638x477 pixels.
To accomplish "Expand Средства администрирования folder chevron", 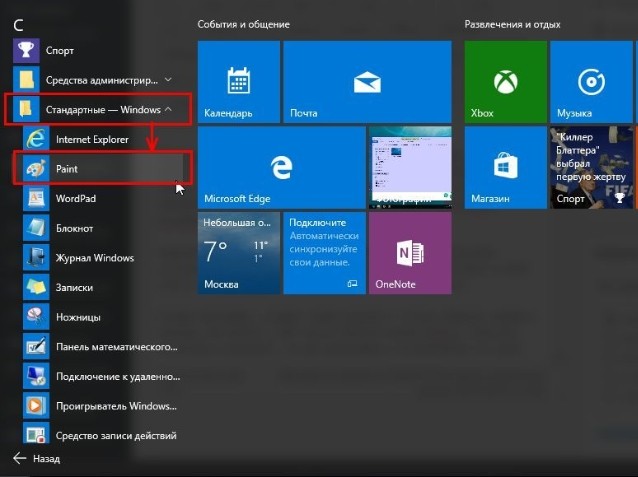I will click(168, 80).
